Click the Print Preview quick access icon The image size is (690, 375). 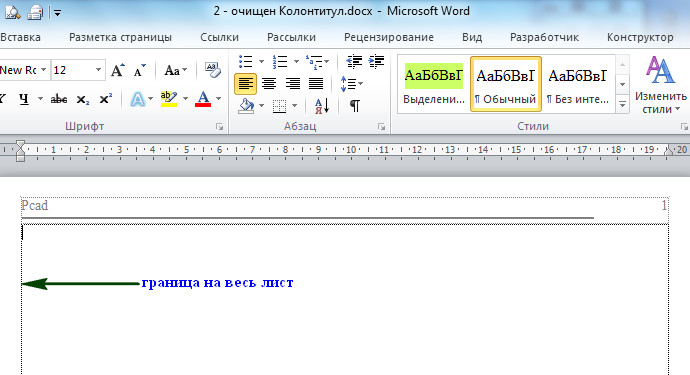(12, 12)
